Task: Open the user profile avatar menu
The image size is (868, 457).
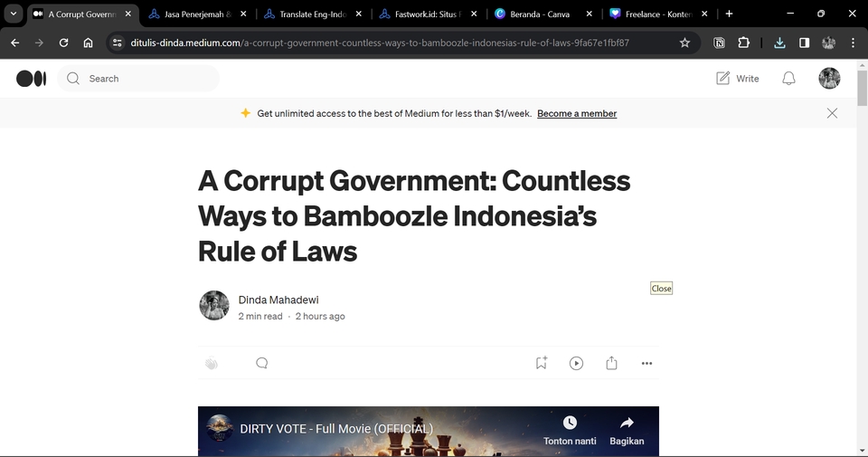Action: tap(829, 78)
